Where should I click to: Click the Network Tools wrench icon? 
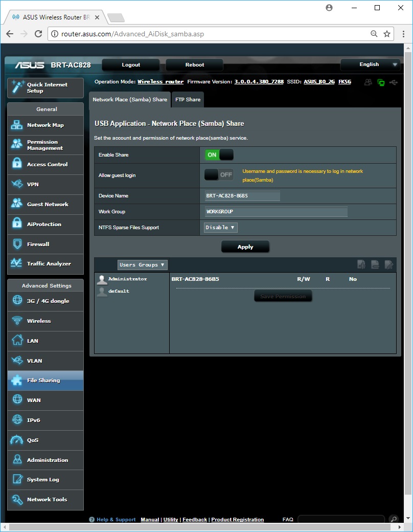(x=17, y=499)
